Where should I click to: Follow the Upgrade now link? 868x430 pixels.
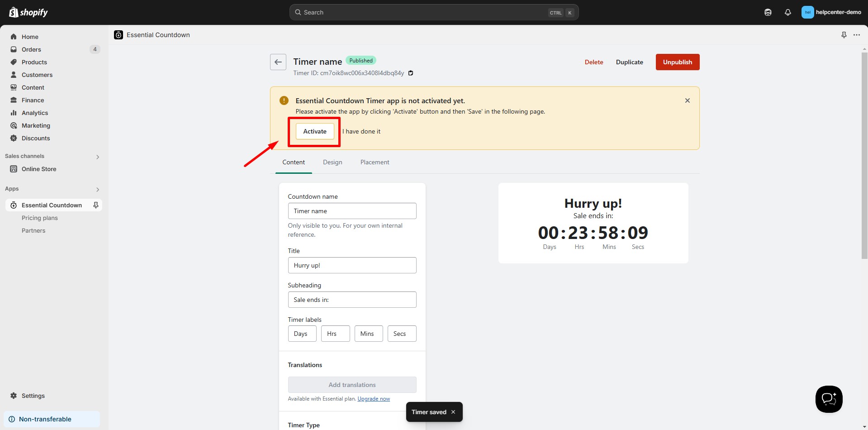point(374,399)
